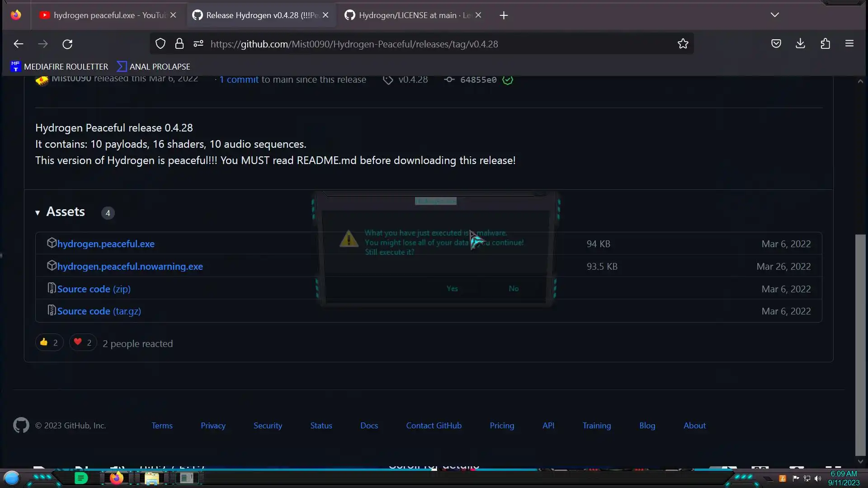
Task: Click the page vertical scrollbar thumb
Action: click(860, 343)
